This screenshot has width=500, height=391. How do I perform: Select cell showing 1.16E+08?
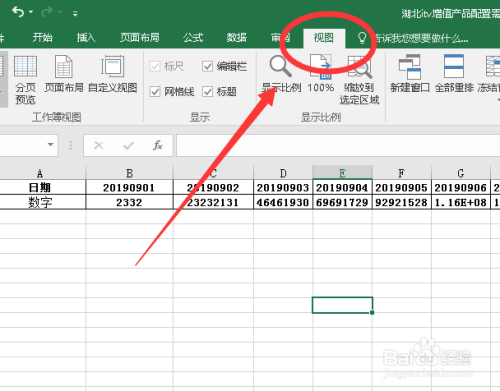tap(461, 202)
